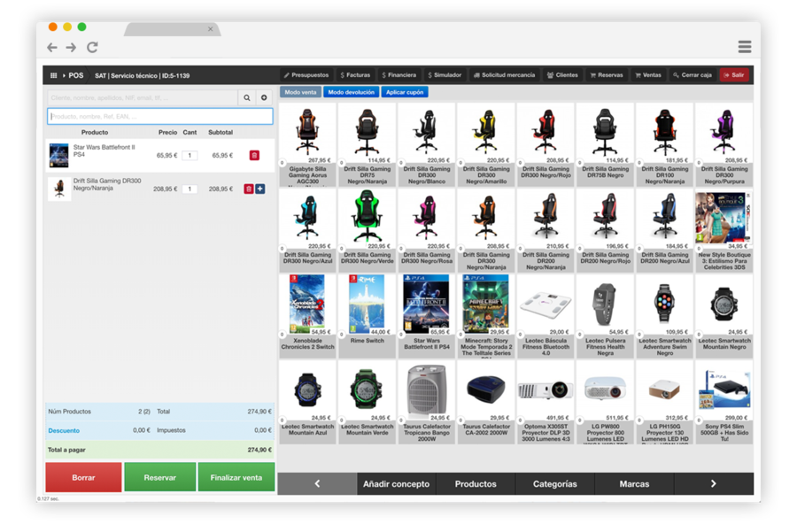This screenshot has width=797, height=532.
Task: Open the browser hamburger menu
Action: pos(745,47)
